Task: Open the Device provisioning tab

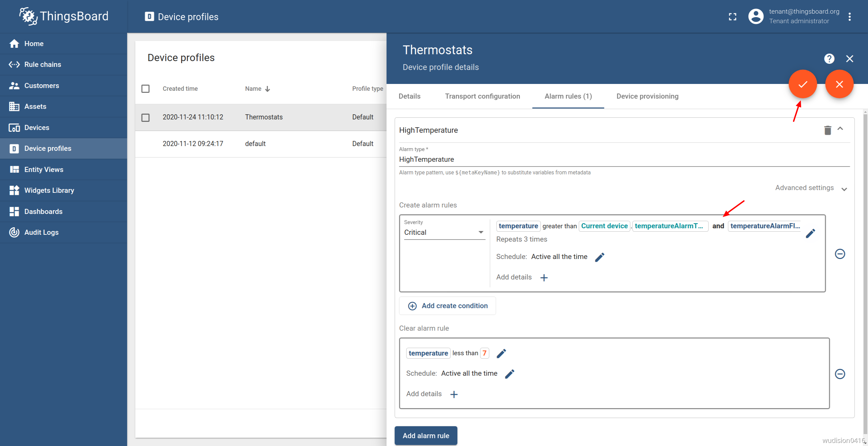Action: (647, 96)
